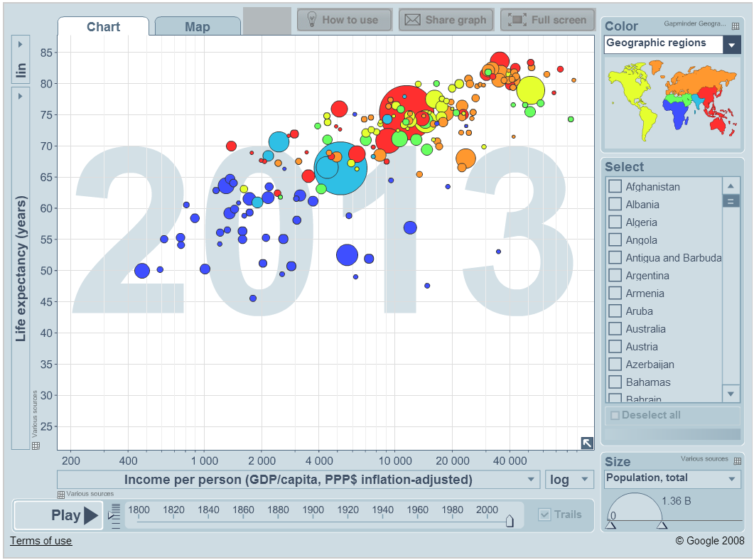Open the Terms of use link

click(x=41, y=541)
